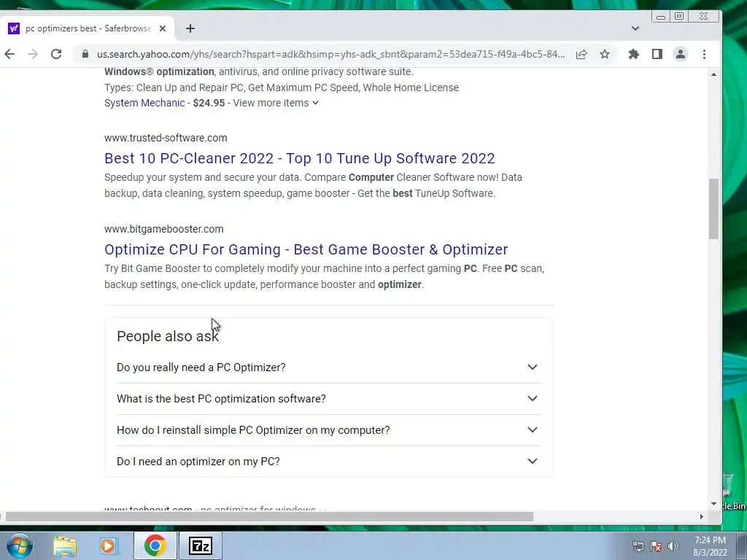Expand View more items dropdown
The width and height of the screenshot is (747, 560).
tap(276, 103)
